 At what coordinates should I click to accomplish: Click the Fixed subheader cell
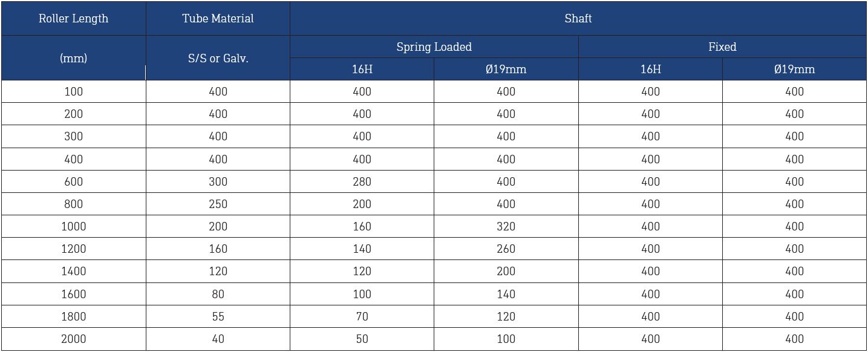coord(722,47)
